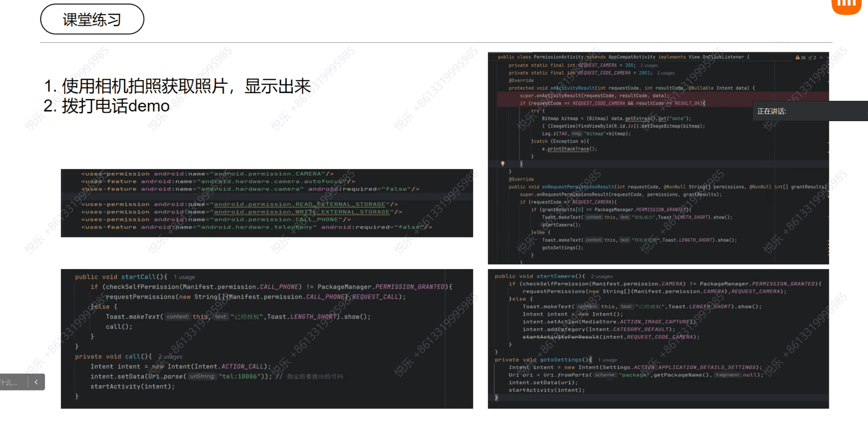Viewport: 868px width, 427px height.
Task: Click the up chevron next to inspection counts
Action: [821, 58]
